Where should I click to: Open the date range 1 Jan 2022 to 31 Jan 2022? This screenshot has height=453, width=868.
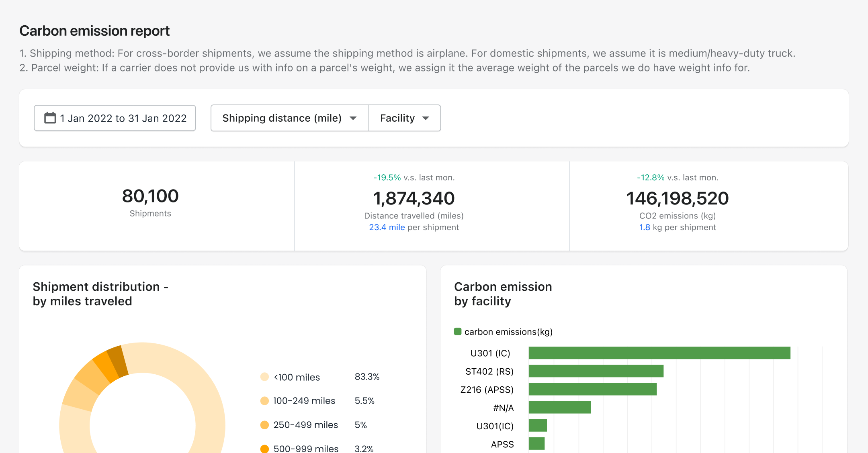click(115, 118)
